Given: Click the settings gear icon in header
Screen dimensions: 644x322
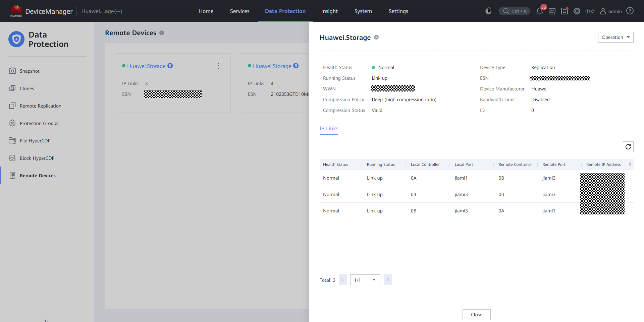Looking at the screenshot, I should 577,11.
